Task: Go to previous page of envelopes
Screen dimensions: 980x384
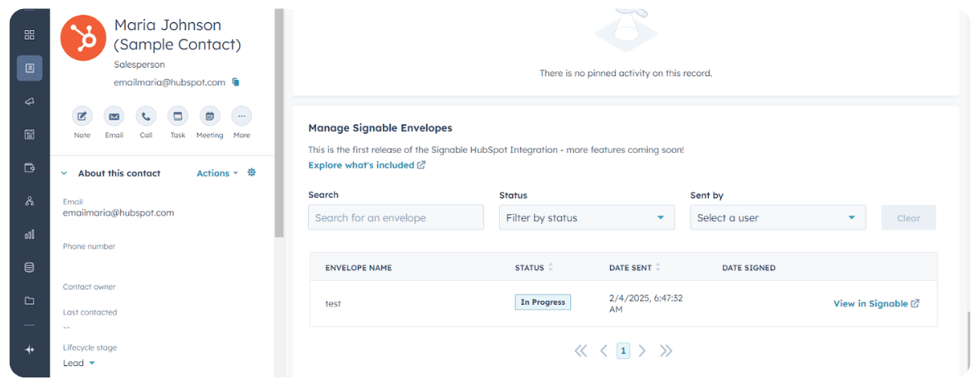Action: coord(604,351)
